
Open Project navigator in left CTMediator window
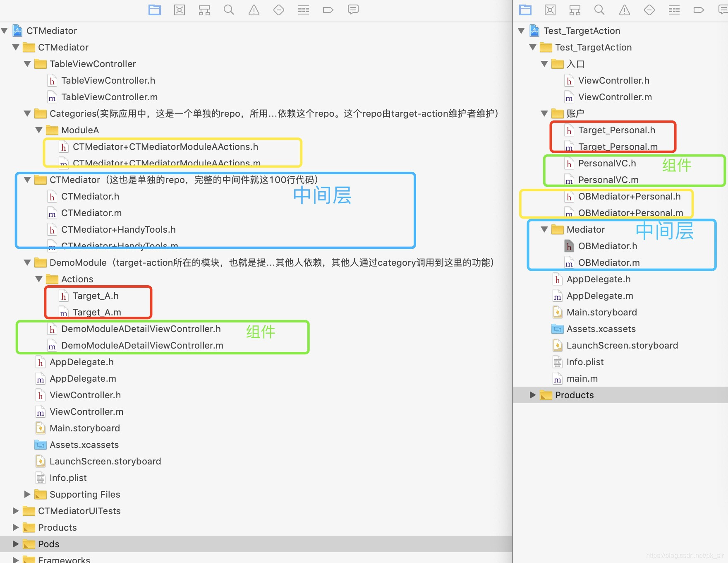point(155,10)
